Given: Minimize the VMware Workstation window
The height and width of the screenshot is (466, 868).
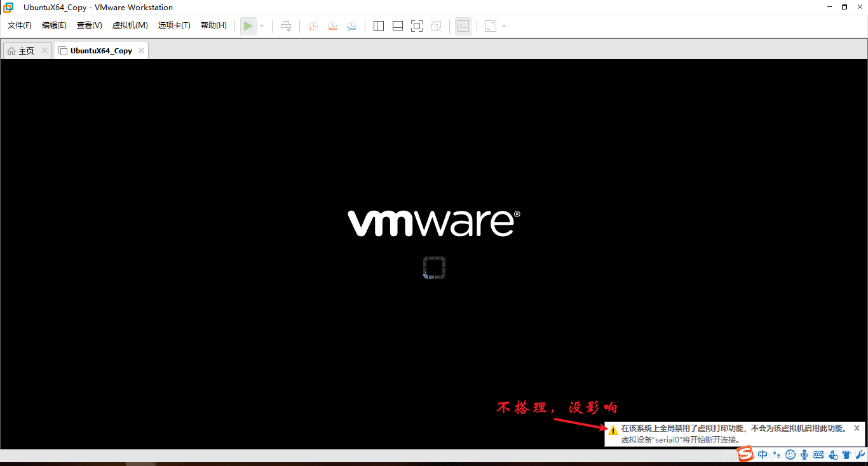Looking at the screenshot, I should [830, 7].
